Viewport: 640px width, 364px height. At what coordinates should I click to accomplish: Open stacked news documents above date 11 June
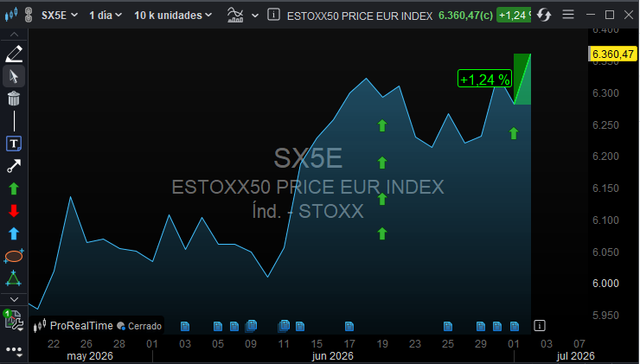click(284, 325)
